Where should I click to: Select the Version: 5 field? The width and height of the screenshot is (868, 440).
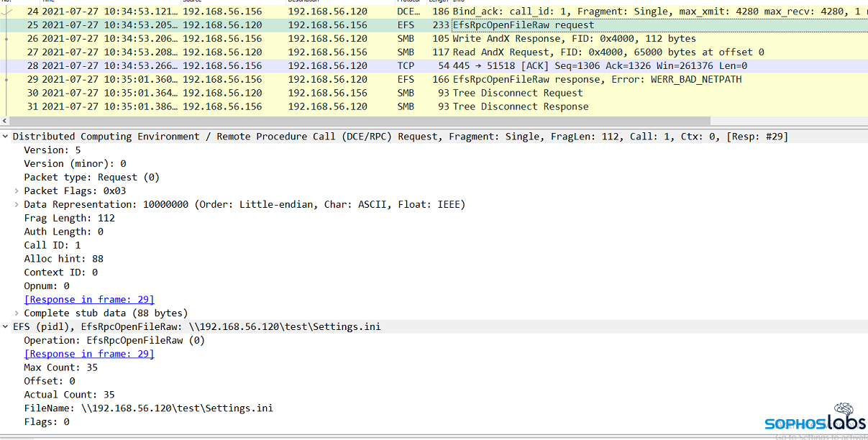[x=52, y=150]
